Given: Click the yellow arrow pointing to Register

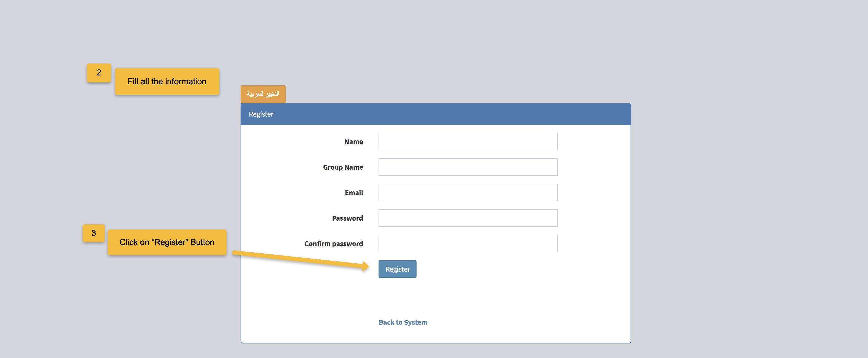Looking at the screenshot, I should point(303,260).
